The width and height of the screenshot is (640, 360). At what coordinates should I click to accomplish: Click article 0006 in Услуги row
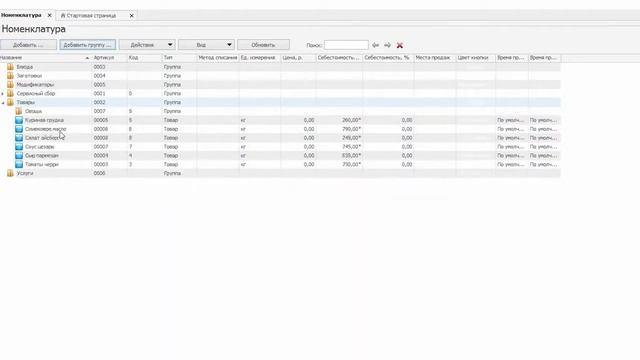pyautogui.click(x=100, y=173)
